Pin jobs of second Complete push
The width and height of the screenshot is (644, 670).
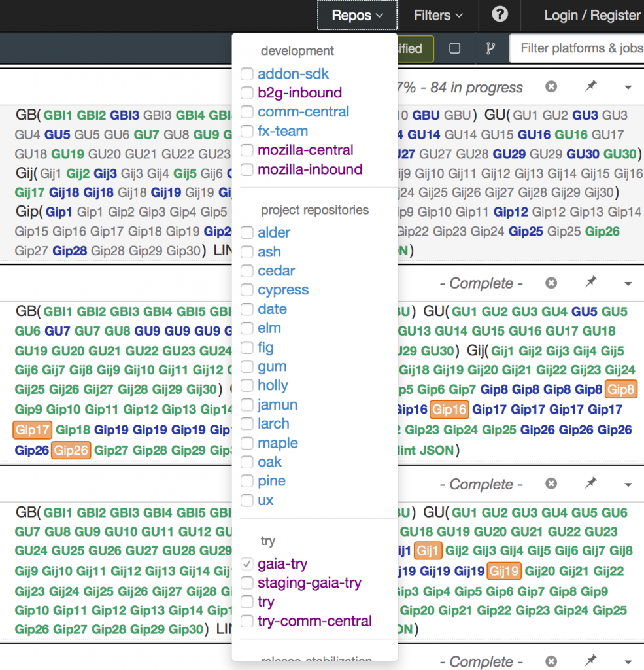coord(590,484)
